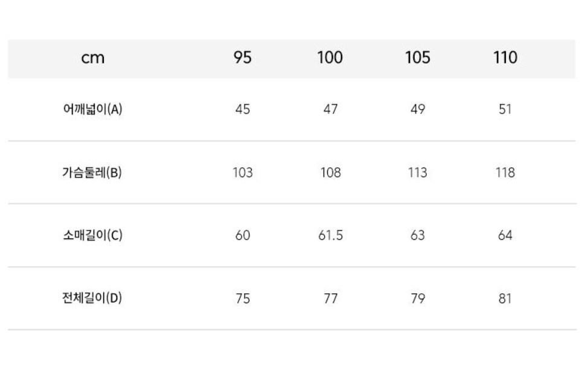Click chest value 108
The image size is (588, 376).
click(x=330, y=173)
